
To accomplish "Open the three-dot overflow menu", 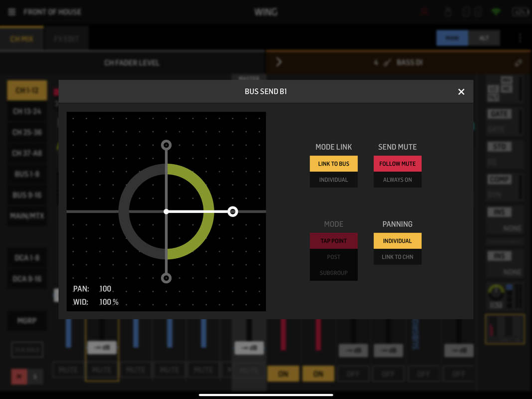I will tap(520, 38).
